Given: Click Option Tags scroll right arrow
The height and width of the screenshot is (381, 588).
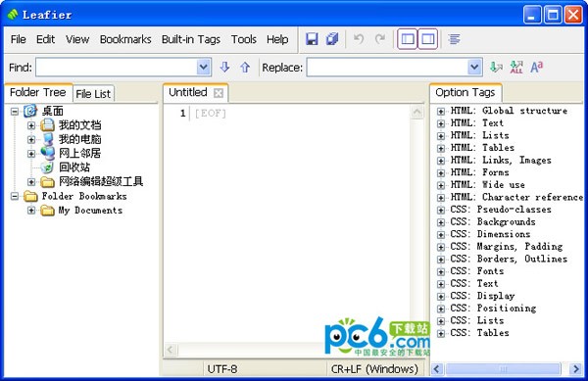Looking at the screenshot, I should click(x=575, y=369).
